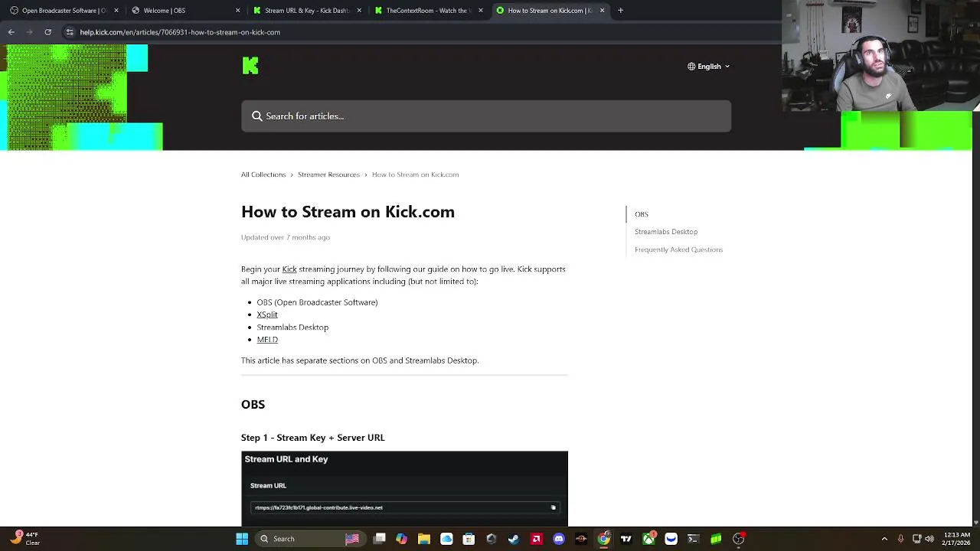980x551 pixels.
Task: Click the Search for articles field
Action: click(486, 116)
